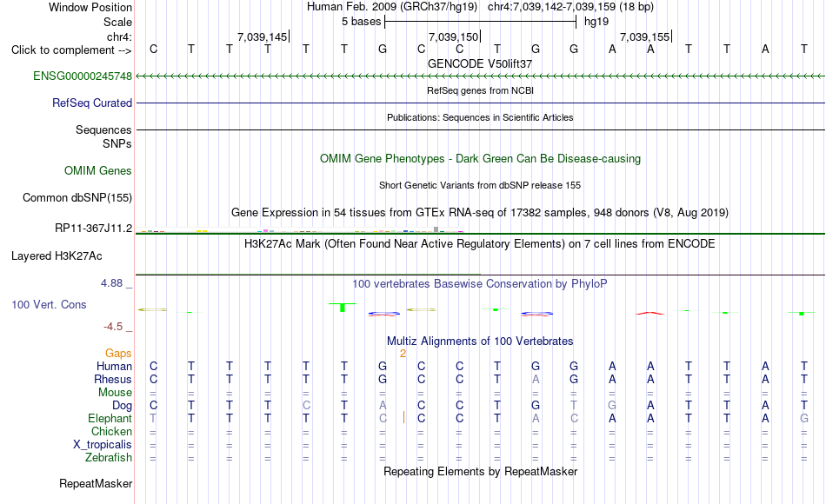826x504 pixels.
Task: Click the orange gap count '2'
Action: pos(403,354)
